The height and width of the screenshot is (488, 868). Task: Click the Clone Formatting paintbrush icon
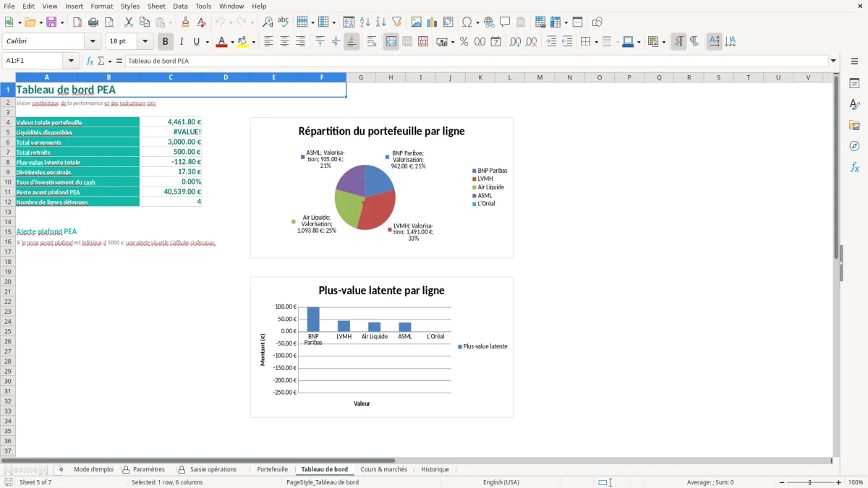(x=186, y=22)
